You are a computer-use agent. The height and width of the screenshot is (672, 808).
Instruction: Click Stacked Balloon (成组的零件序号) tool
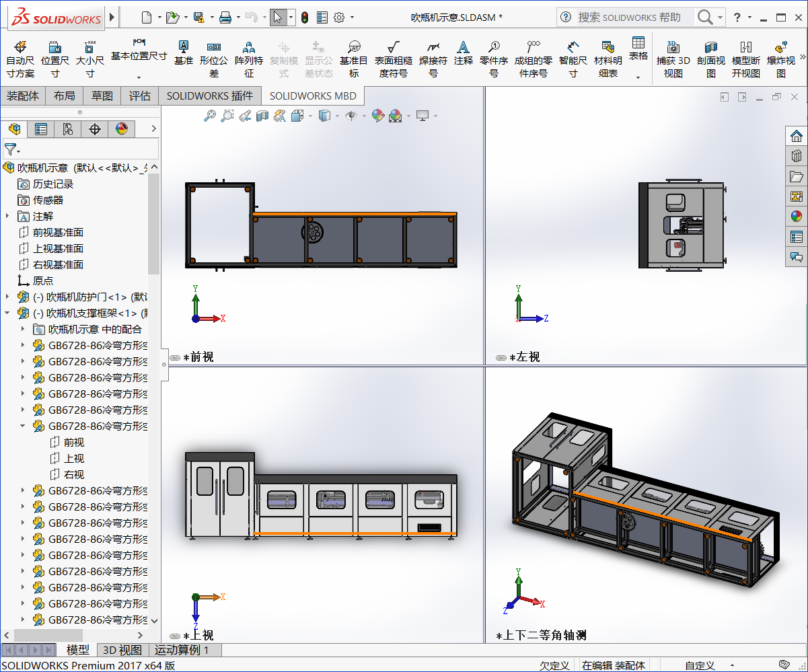[x=534, y=59]
